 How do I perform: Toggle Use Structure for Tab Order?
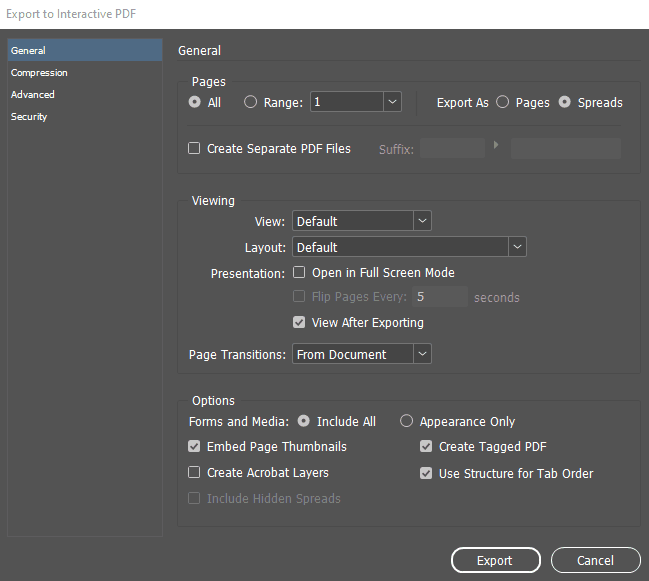click(x=426, y=473)
